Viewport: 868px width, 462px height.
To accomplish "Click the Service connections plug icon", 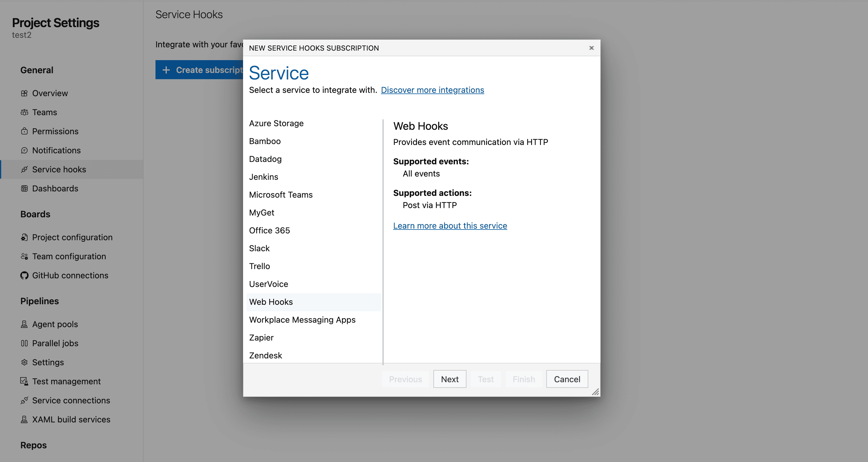I will pyautogui.click(x=25, y=400).
